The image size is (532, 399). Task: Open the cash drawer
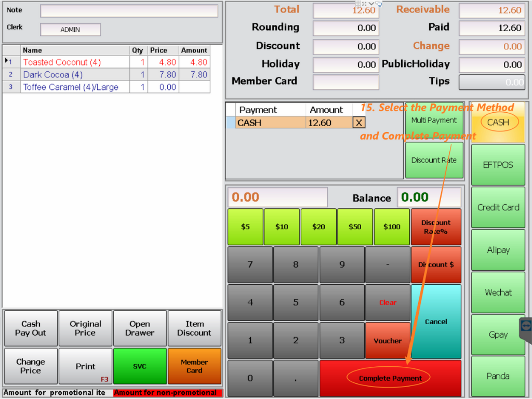click(140, 328)
